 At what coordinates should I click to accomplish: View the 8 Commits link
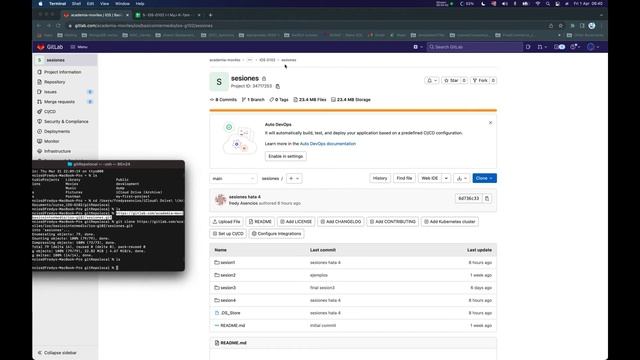tap(223, 100)
